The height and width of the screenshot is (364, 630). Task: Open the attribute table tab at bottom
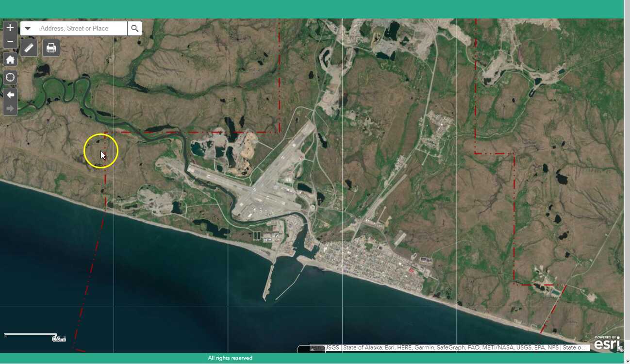click(311, 349)
